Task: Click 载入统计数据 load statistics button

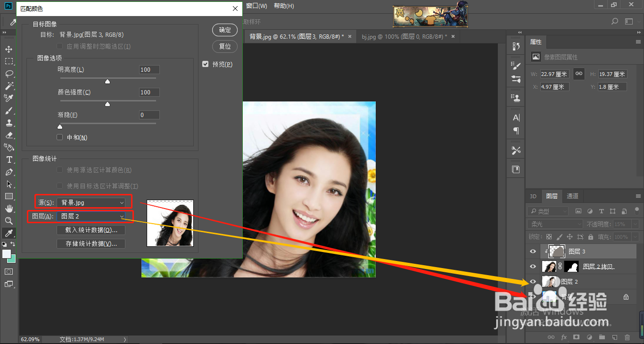Action: point(91,230)
